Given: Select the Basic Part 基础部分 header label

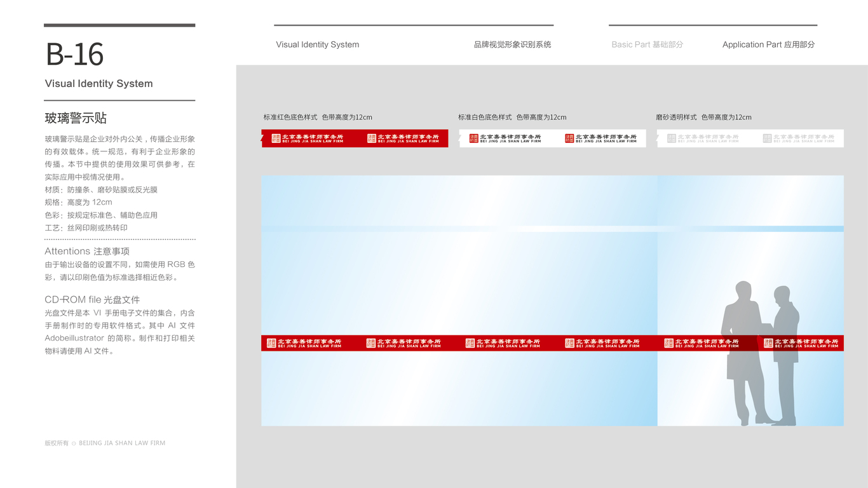Looking at the screenshot, I should point(647,44).
